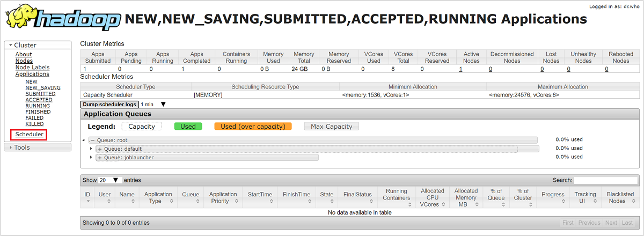Filter applications by ACCEPTED state
The height and width of the screenshot is (236, 644).
[39, 99]
